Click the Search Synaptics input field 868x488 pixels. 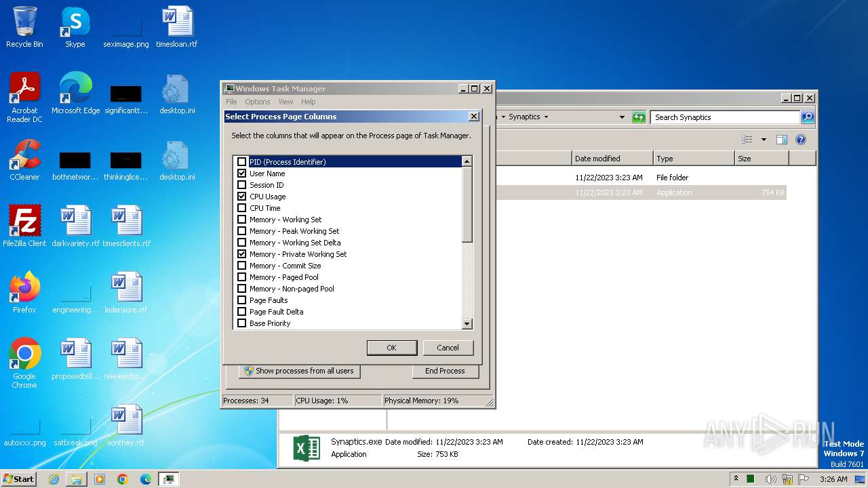tap(724, 117)
